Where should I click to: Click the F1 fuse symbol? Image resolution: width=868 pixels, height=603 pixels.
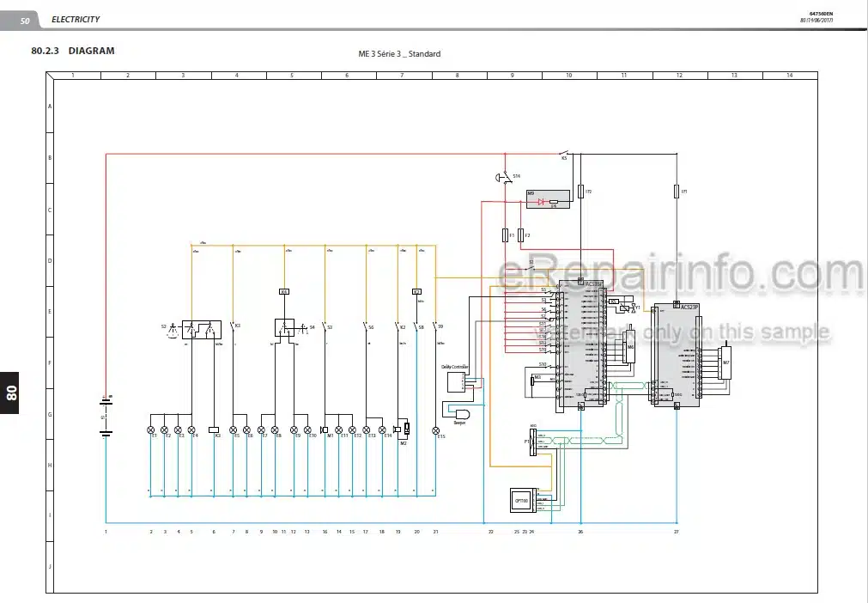click(x=505, y=235)
